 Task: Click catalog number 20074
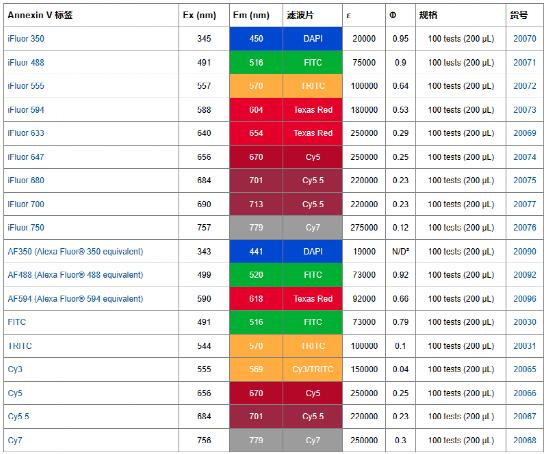[525, 157]
